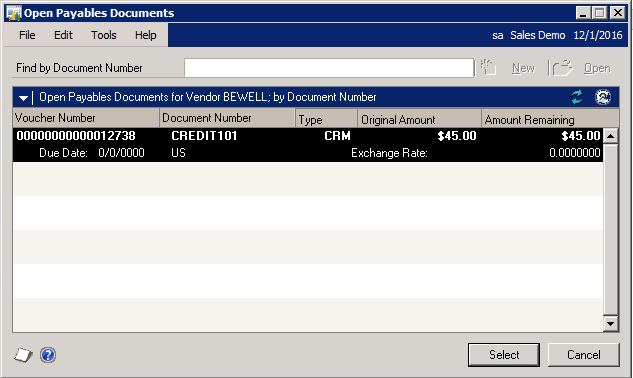
Task: Click the sa user ID in header
Action: [497, 36]
